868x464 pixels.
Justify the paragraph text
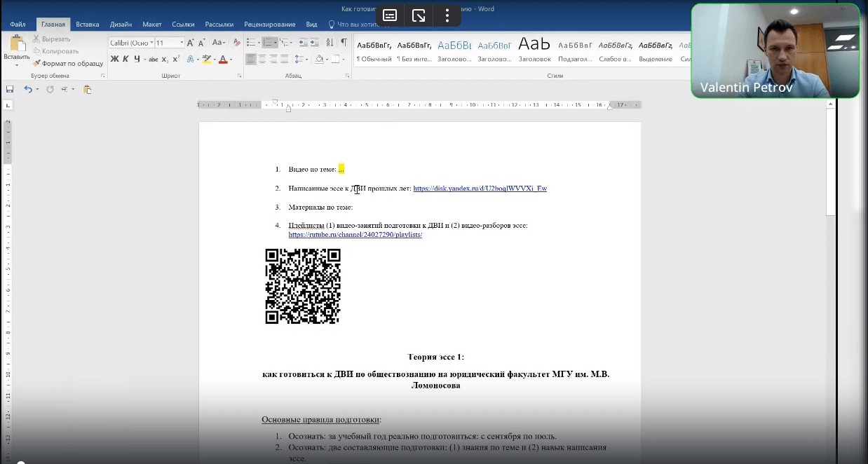284,60
